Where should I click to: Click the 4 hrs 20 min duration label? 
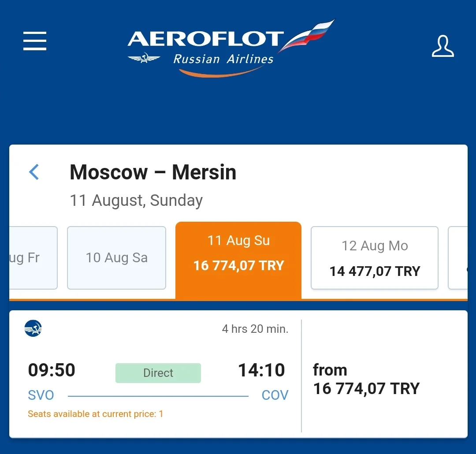[x=255, y=329]
